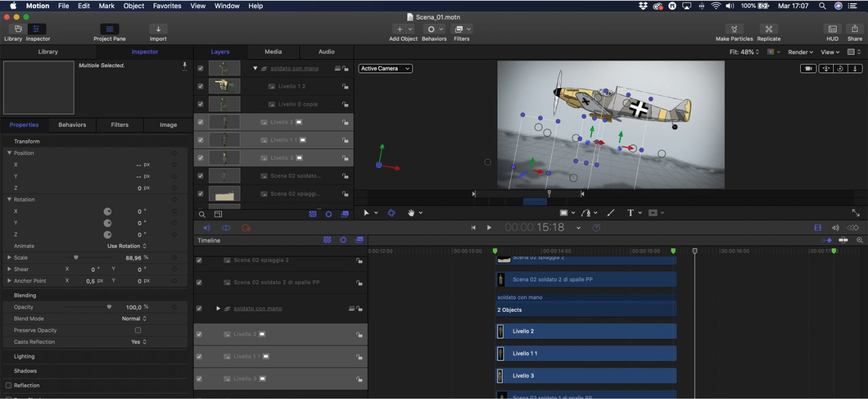Click the timeline zoom magnifier icon

click(x=860, y=240)
